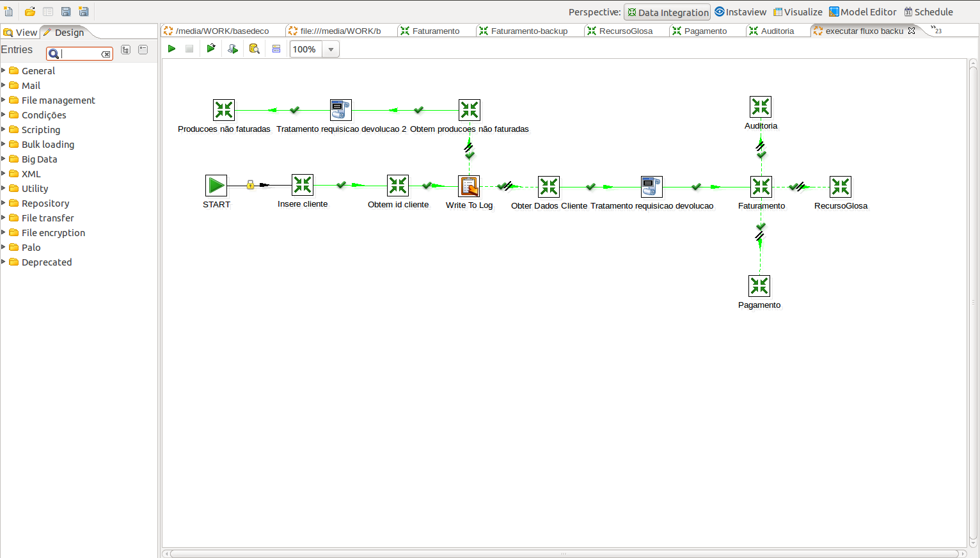Run the job with the green play icon

coord(171,49)
